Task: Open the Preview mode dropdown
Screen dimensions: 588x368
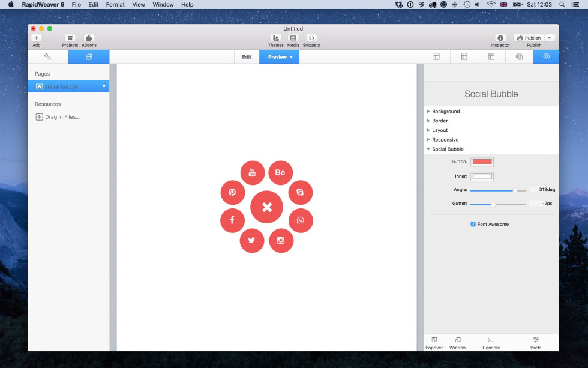Action: pos(280,57)
